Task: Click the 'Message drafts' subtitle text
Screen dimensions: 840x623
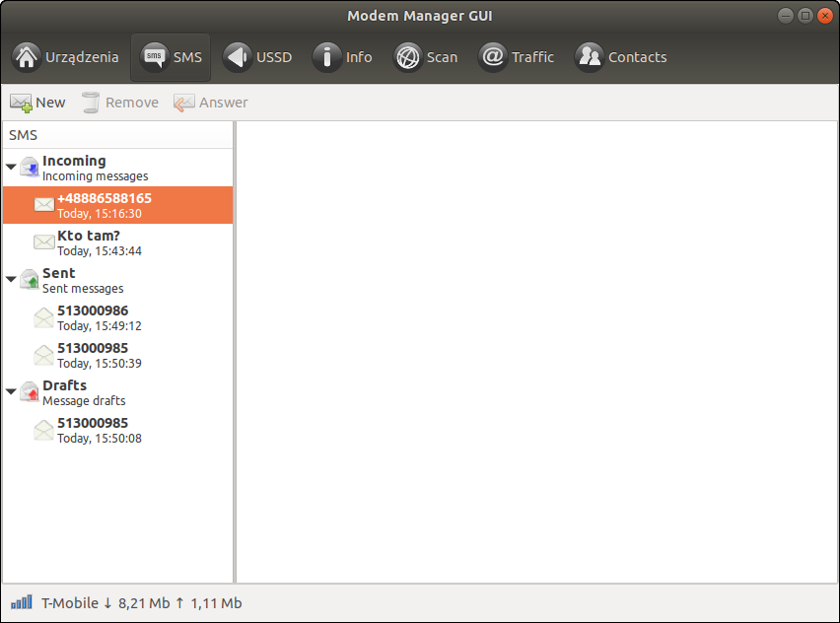Action: 84,400
